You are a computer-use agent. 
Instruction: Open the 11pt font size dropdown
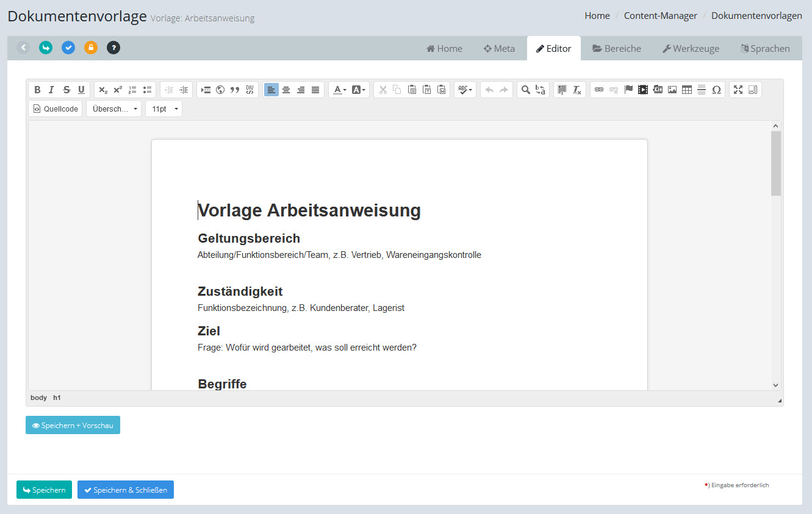(163, 109)
